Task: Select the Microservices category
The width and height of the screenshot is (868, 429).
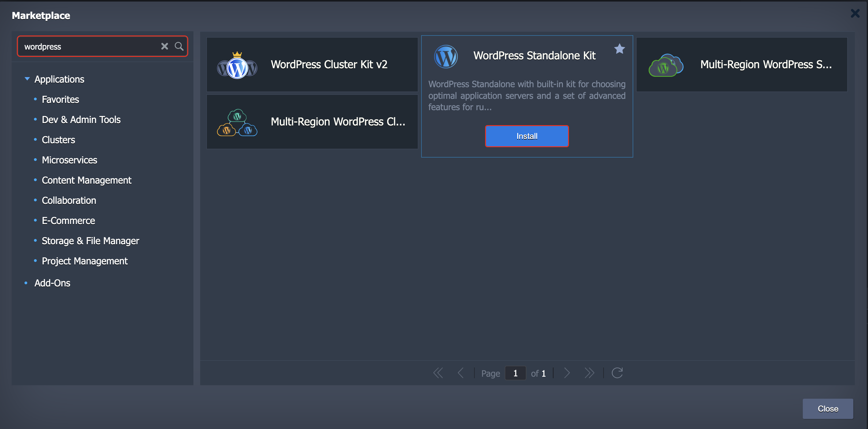Action: click(x=69, y=160)
